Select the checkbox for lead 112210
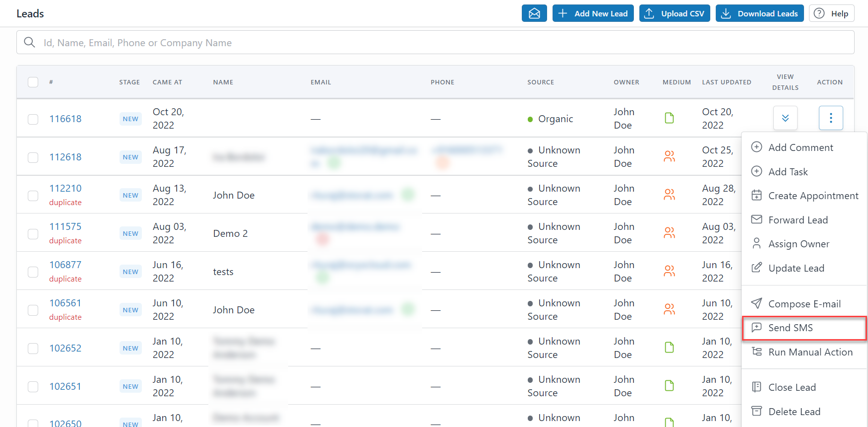This screenshot has height=427, width=868. pyautogui.click(x=33, y=196)
